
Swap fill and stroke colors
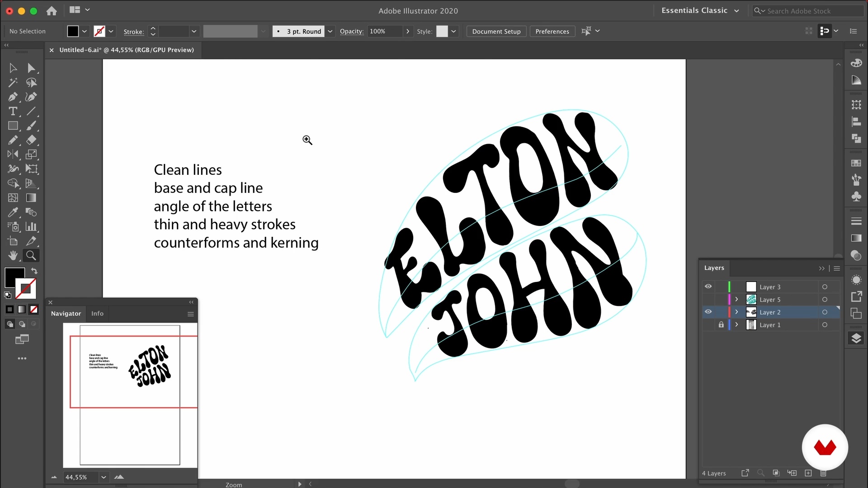(34, 271)
